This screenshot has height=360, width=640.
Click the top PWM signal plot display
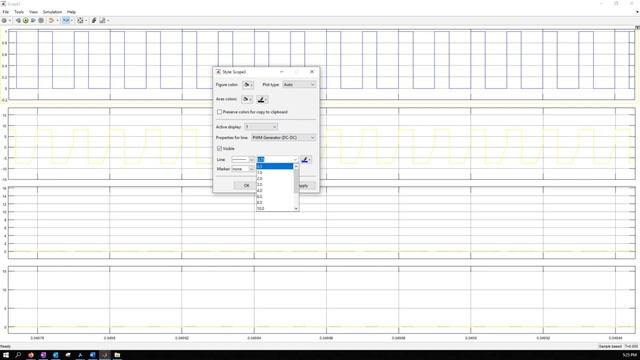click(x=322, y=65)
